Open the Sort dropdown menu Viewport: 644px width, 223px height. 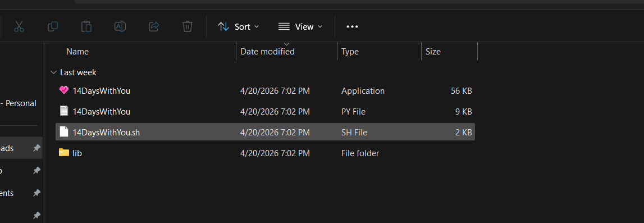click(238, 27)
